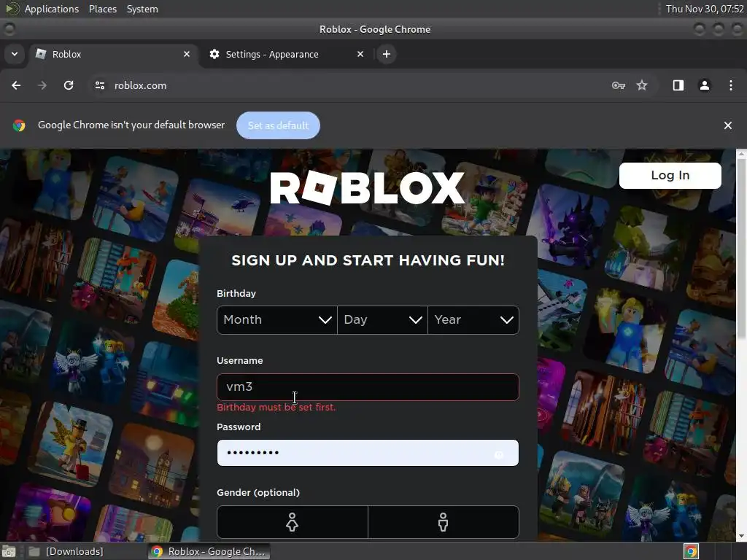Click the Log In button
This screenshot has height=560, width=747.
(670, 175)
